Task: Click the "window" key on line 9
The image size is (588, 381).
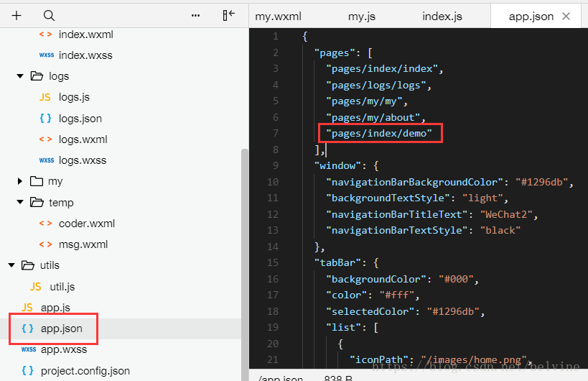Action: point(338,165)
